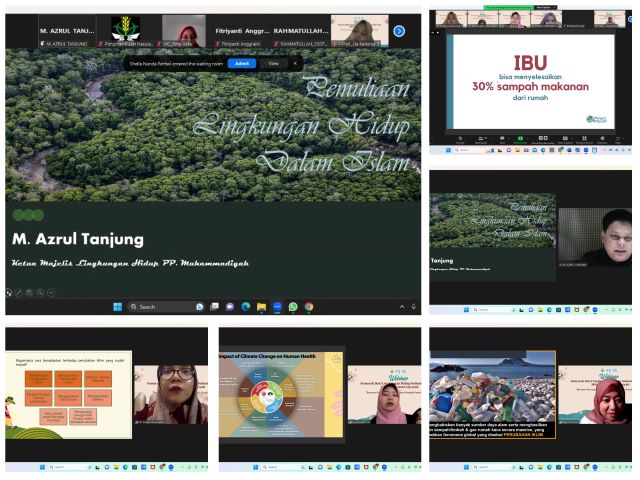
Task: Open slideshow more options ellipsis
Action: (x=51, y=292)
